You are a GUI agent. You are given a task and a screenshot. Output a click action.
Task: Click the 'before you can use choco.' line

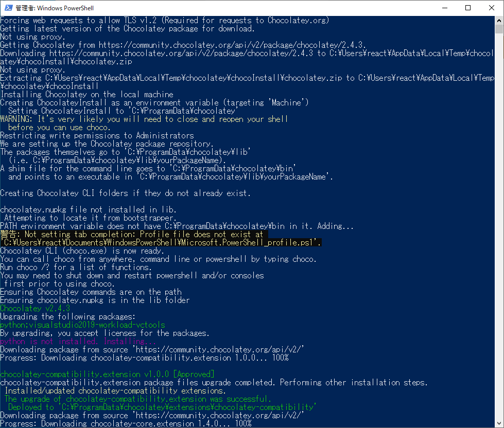(60, 128)
